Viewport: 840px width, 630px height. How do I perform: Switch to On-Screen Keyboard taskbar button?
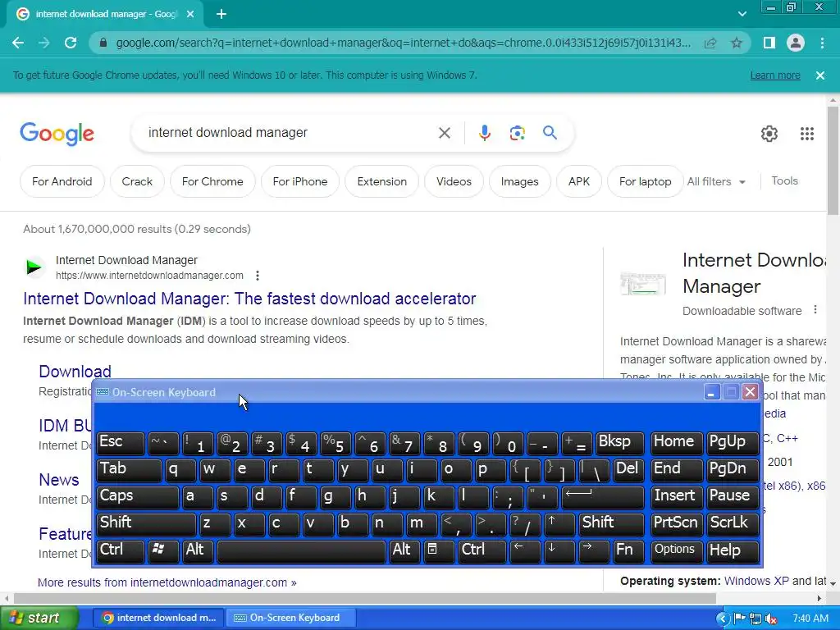291,619
